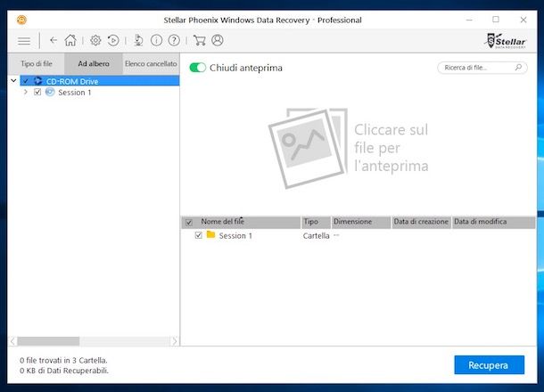The image size is (544, 392).
Task: Click the tree panel horizontal scrollbar thumb
Action: click(48, 341)
